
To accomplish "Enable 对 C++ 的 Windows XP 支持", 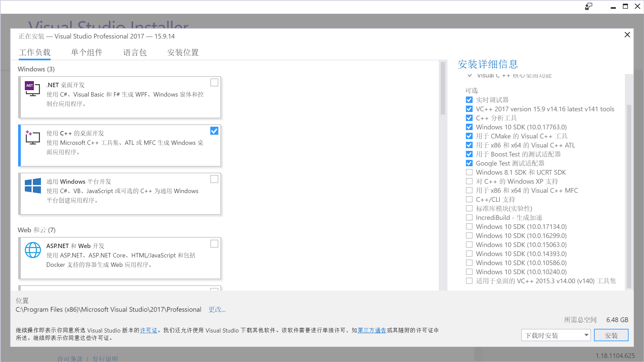I will coord(469,181).
